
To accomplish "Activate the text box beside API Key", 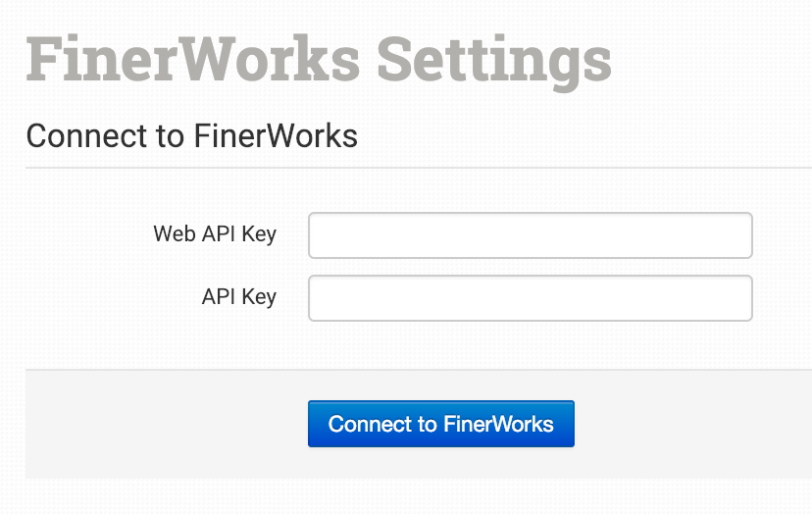I will tap(530, 298).
